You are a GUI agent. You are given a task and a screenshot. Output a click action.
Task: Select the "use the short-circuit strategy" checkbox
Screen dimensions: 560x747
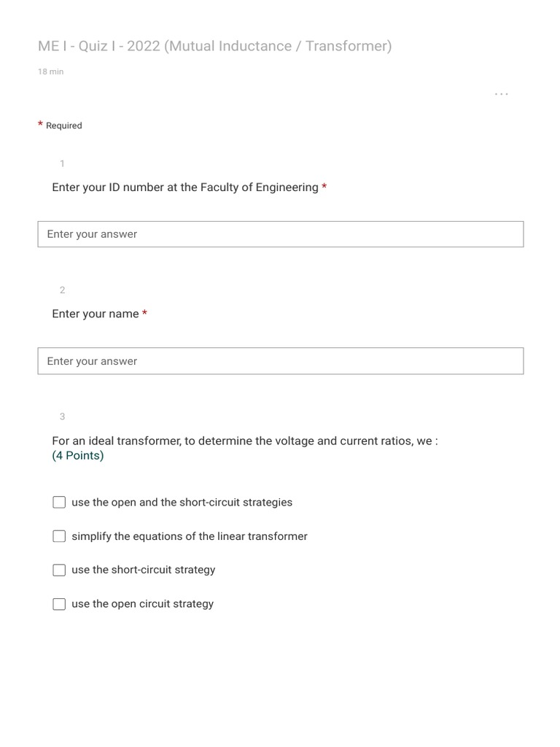coord(59,570)
